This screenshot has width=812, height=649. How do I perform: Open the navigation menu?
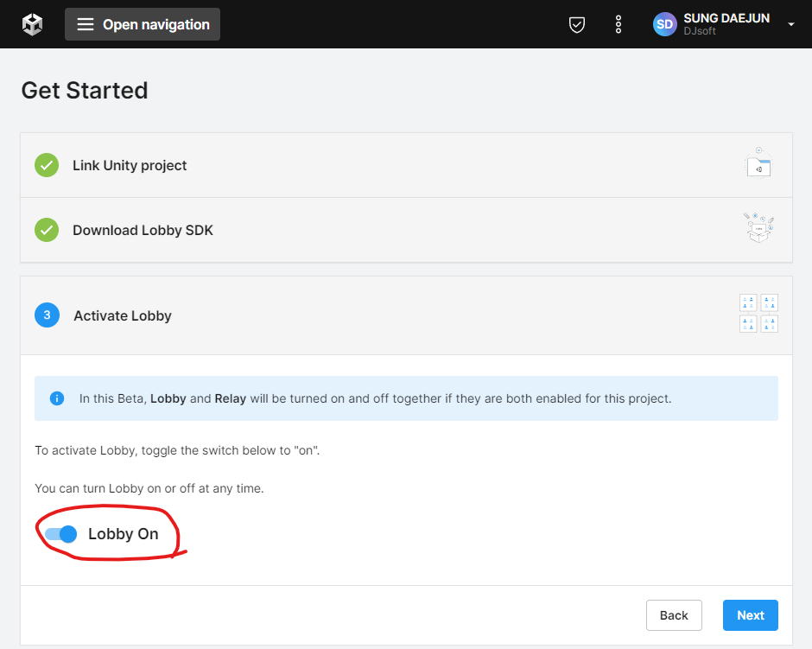(x=143, y=24)
